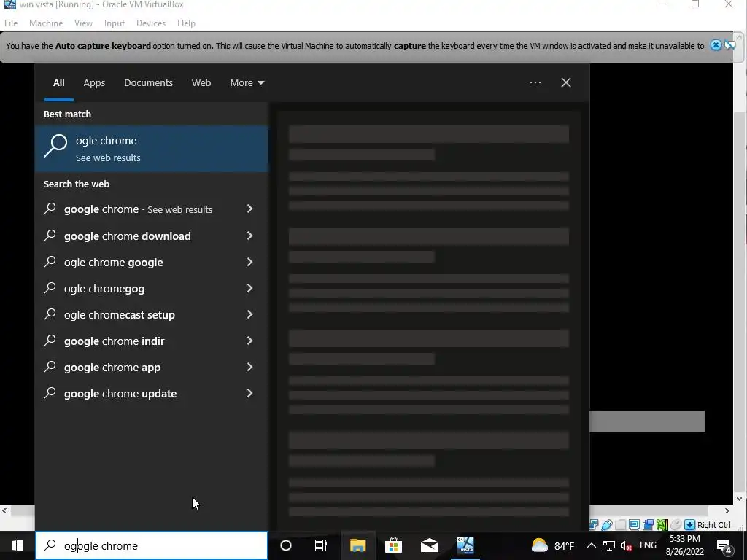Switch to the Apps search tab
Image resolution: width=747 pixels, height=560 pixels.
[x=94, y=83]
